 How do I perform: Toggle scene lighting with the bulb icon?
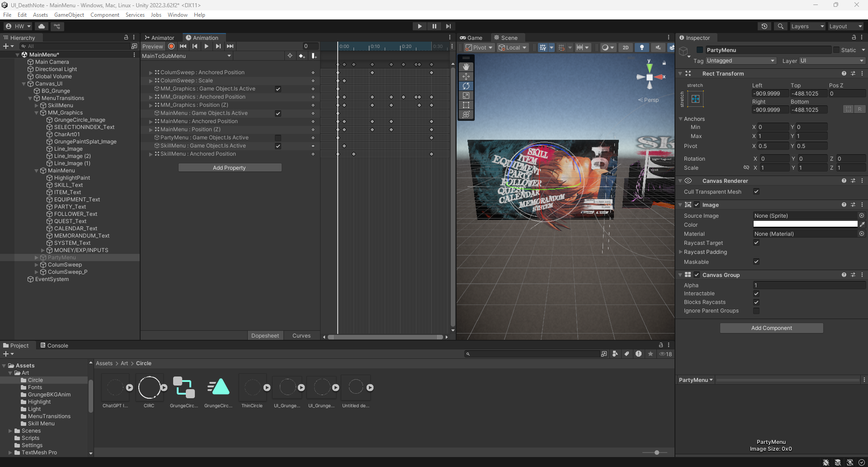click(642, 47)
